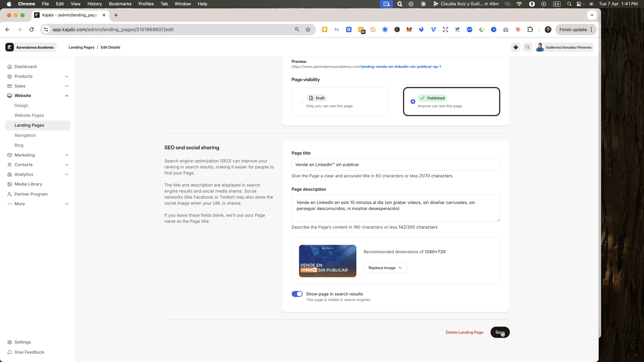Click Give Feedback speech bubble
Image resolution: width=644 pixels, height=362 pixels.
tap(10, 352)
